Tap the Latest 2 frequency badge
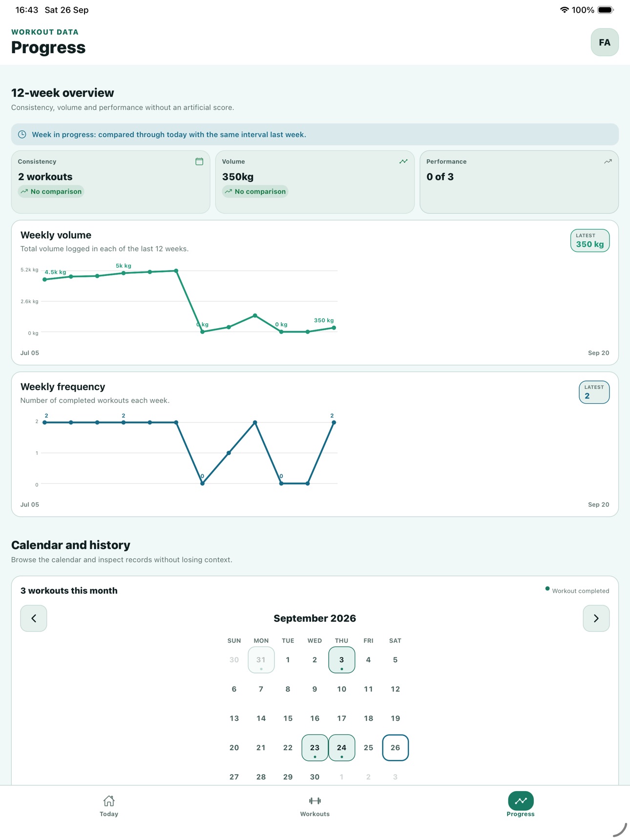The height and width of the screenshot is (840, 630). click(x=594, y=392)
